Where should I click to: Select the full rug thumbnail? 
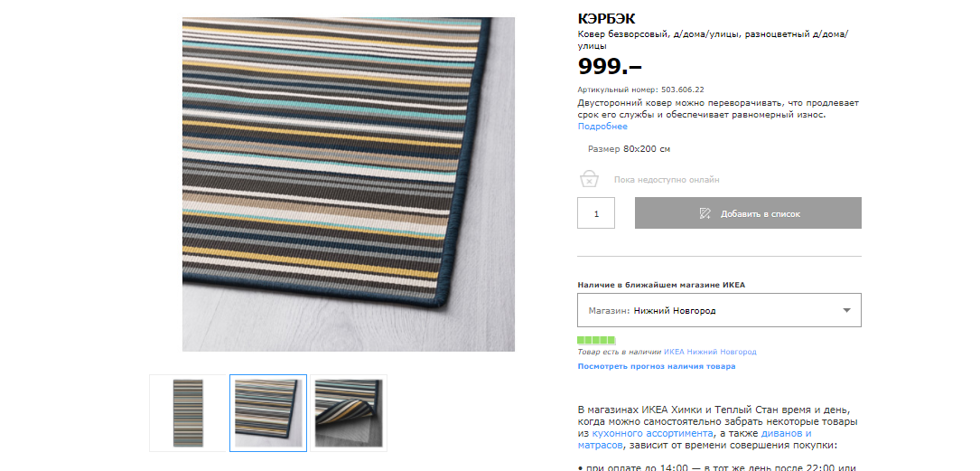188,413
